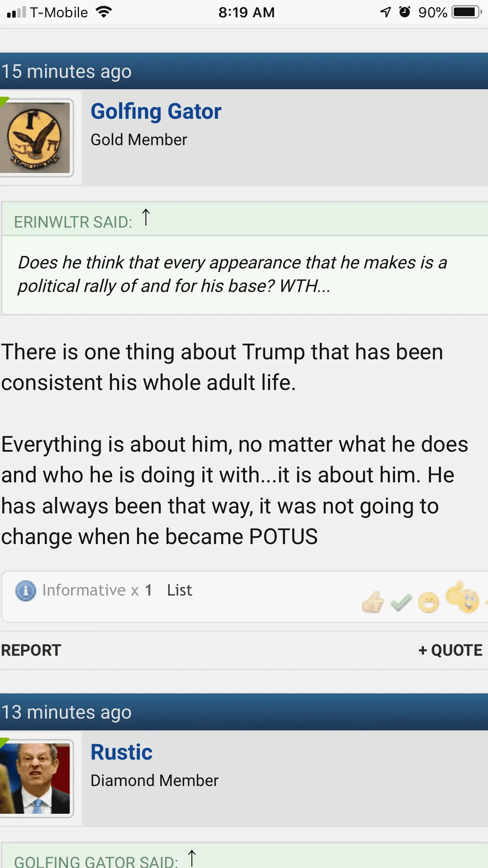Viewport: 488px width, 868px height.
Task: Rate post with thumbs-up Like icon
Action: pos(372,602)
